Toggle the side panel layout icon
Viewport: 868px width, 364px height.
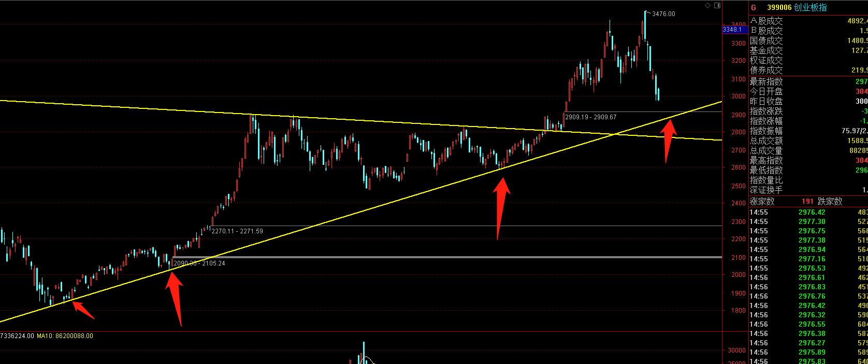[717, 5]
